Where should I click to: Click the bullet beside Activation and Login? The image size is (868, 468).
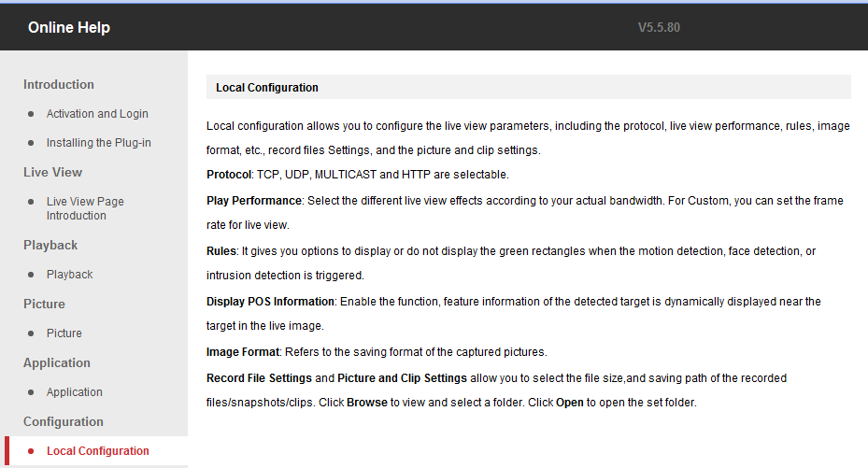coord(31,114)
